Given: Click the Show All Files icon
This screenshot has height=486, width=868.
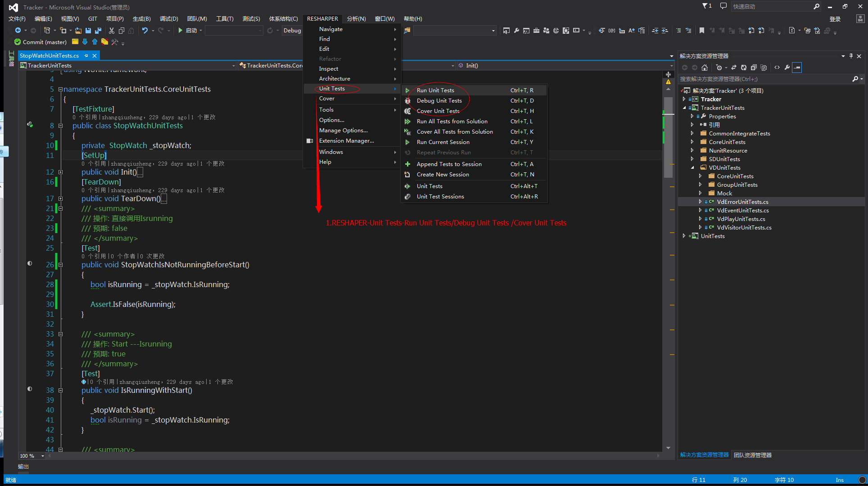Looking at the screenshot, I should tap(764, 67).
